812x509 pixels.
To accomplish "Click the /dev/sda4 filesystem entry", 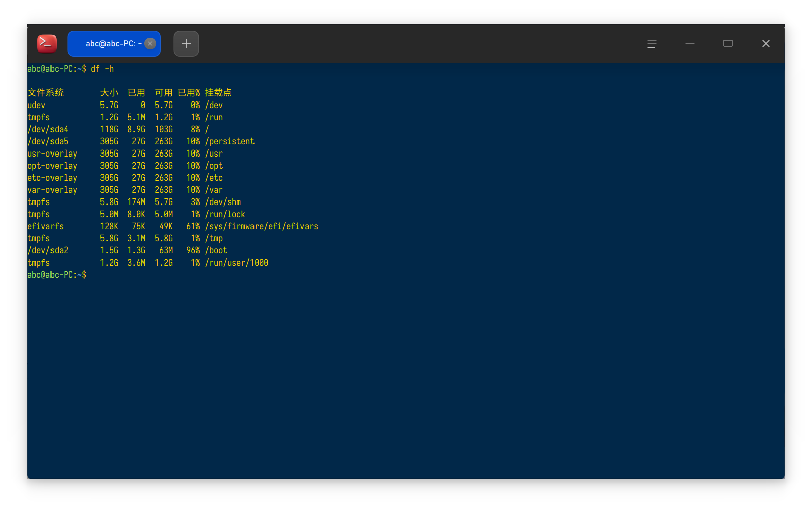I will point(47,129).
